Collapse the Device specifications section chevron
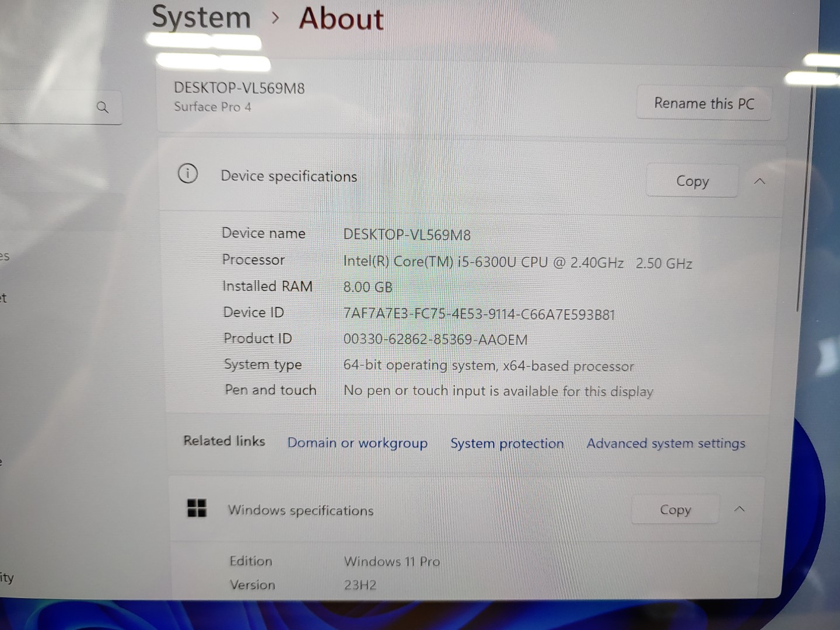 click(759, 181)
